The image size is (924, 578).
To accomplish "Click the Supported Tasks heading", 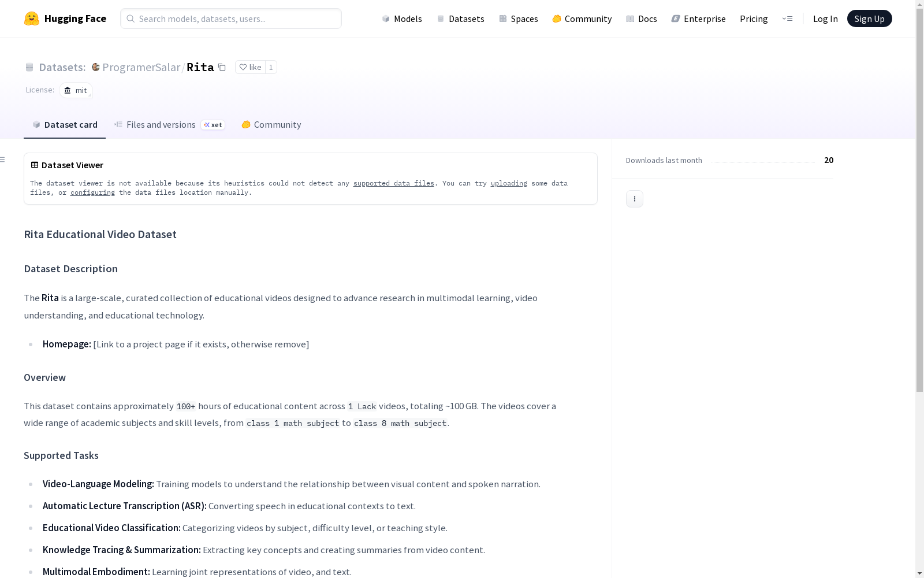I will [x=61, y=455].
